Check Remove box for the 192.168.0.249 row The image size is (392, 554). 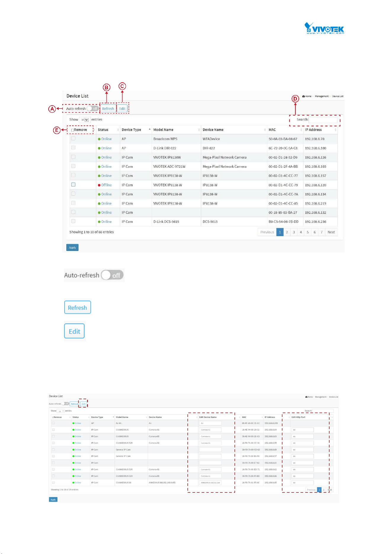(53, 423)
